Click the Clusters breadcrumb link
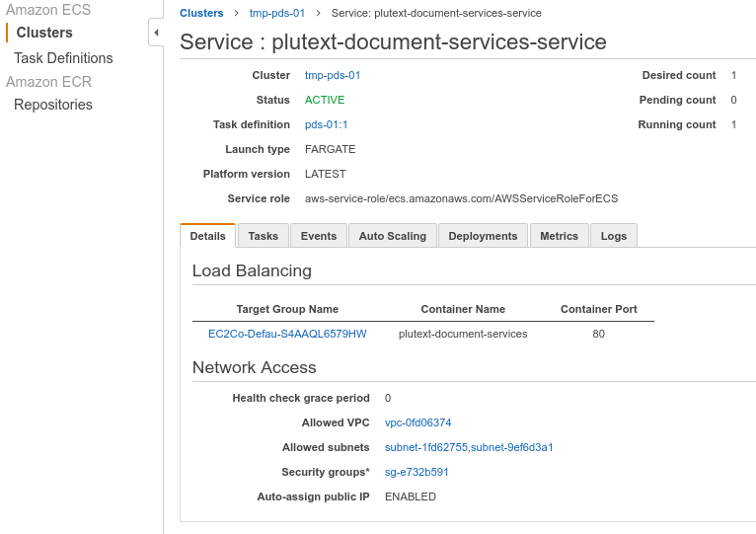This screenshot has width=756, height=534. (x=201, y=13)
